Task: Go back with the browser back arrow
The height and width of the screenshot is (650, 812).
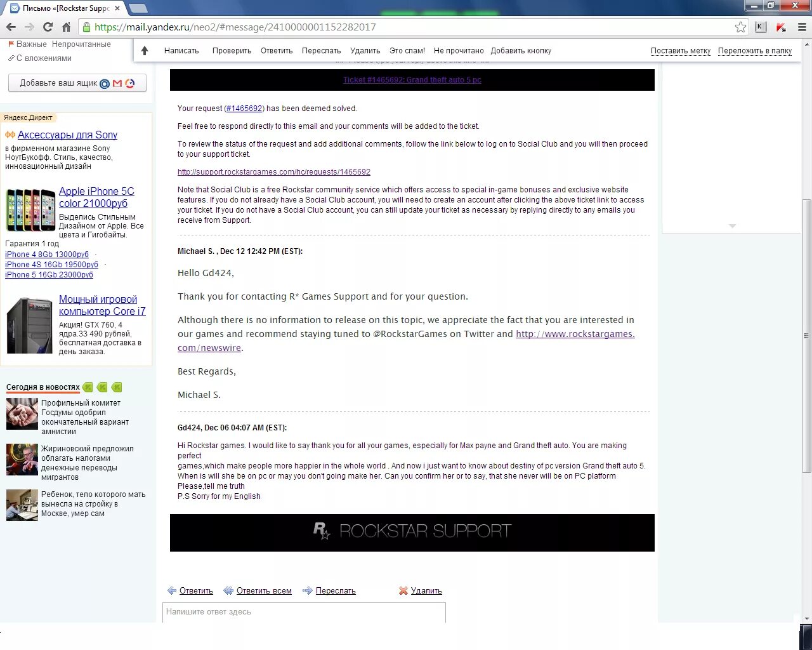Action: pyautogui.click(x=11, y=27)
